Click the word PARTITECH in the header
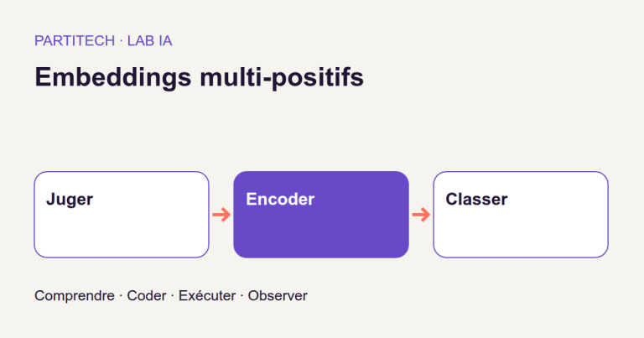 click(x=75, y=40)
